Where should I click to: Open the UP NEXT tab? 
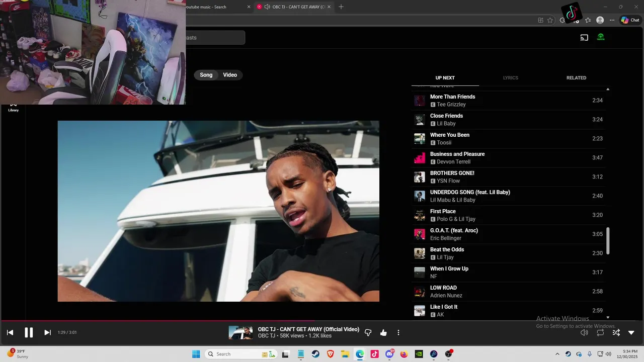click(445, 78)
